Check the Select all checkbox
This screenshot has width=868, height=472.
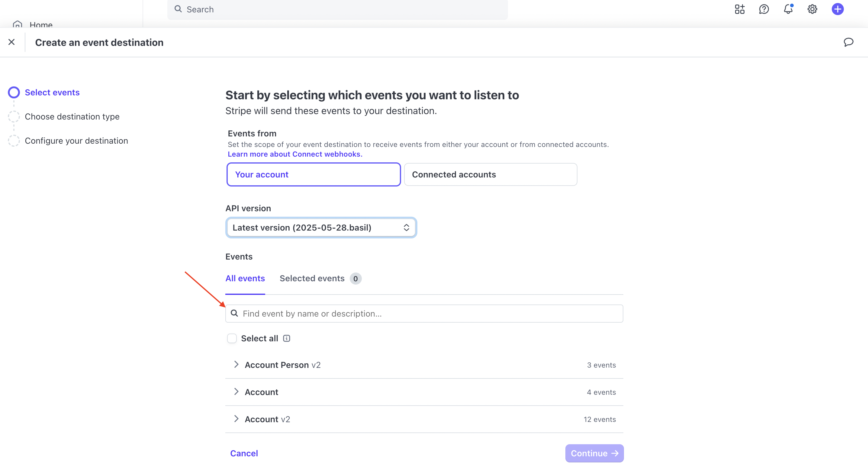(232, 338)
